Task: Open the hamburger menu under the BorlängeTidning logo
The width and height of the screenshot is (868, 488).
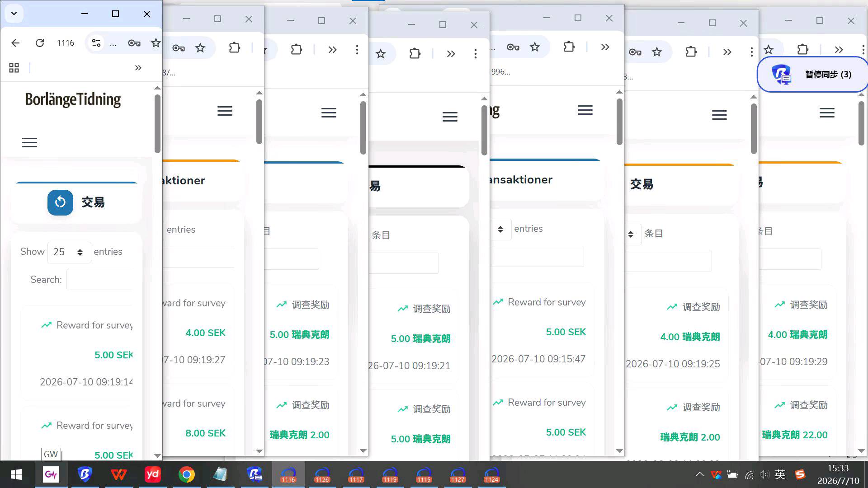Action: point(29,143)
